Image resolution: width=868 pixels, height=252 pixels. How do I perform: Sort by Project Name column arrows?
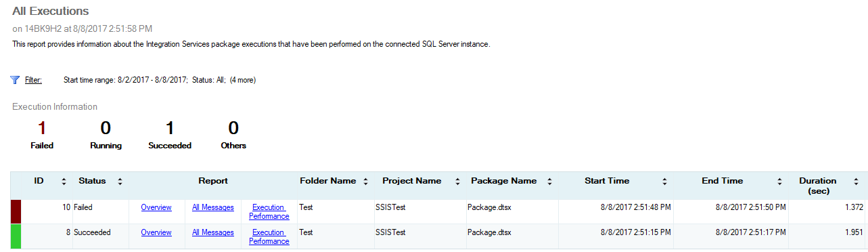457,182
